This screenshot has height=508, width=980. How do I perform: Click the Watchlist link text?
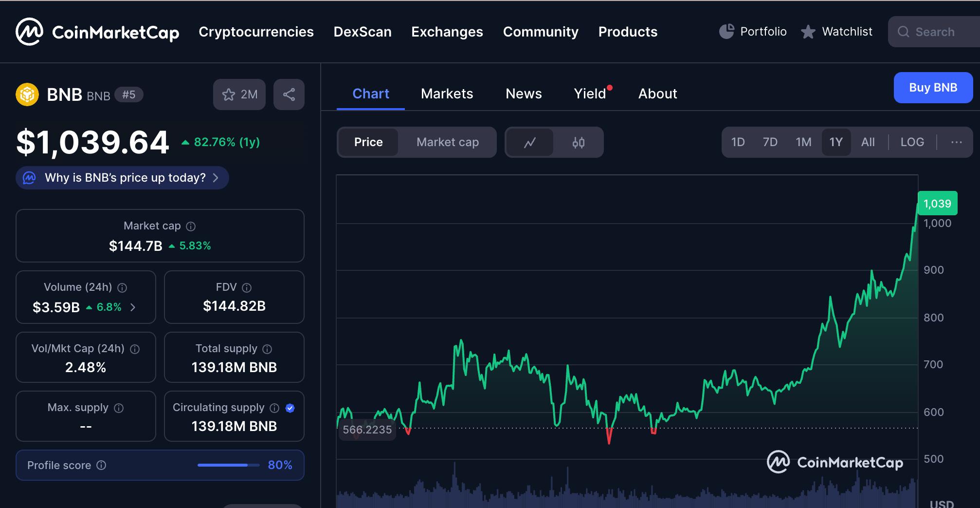[847, 32]
